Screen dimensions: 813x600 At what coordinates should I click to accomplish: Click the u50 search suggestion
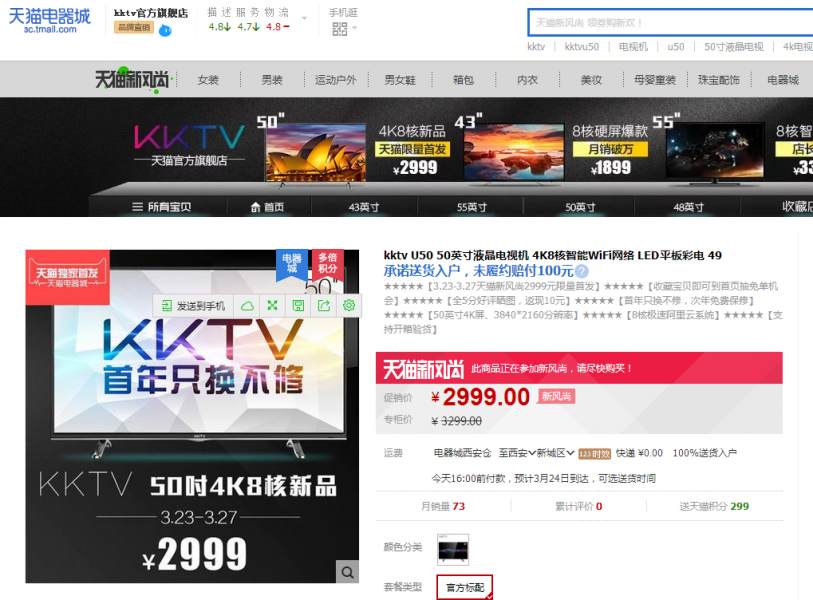(x=676, y=47)
